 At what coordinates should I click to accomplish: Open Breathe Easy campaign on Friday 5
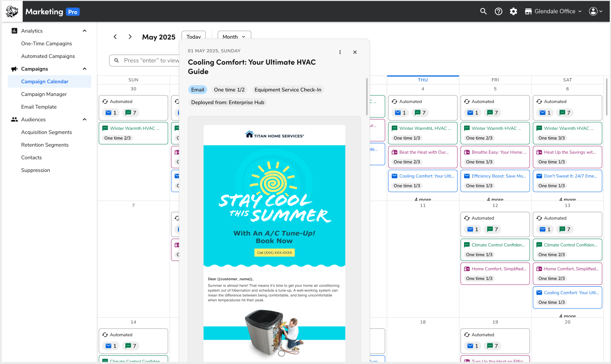click(x=495, y=157)
